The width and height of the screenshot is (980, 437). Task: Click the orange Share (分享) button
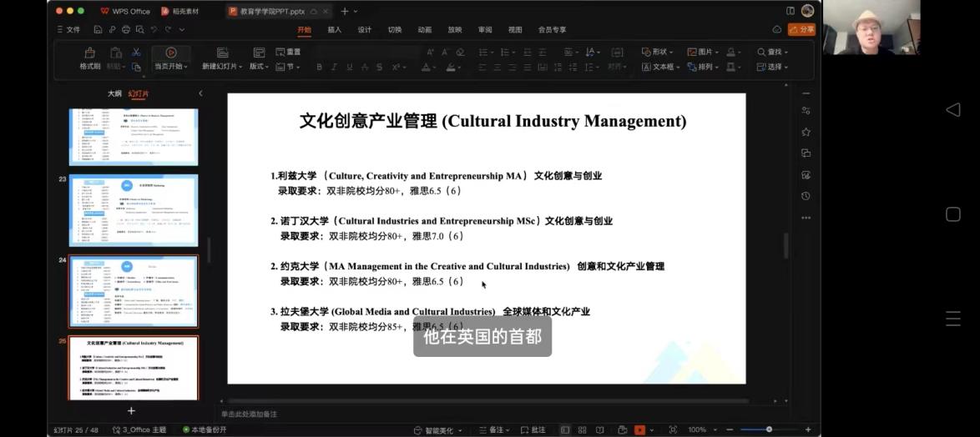801,29
